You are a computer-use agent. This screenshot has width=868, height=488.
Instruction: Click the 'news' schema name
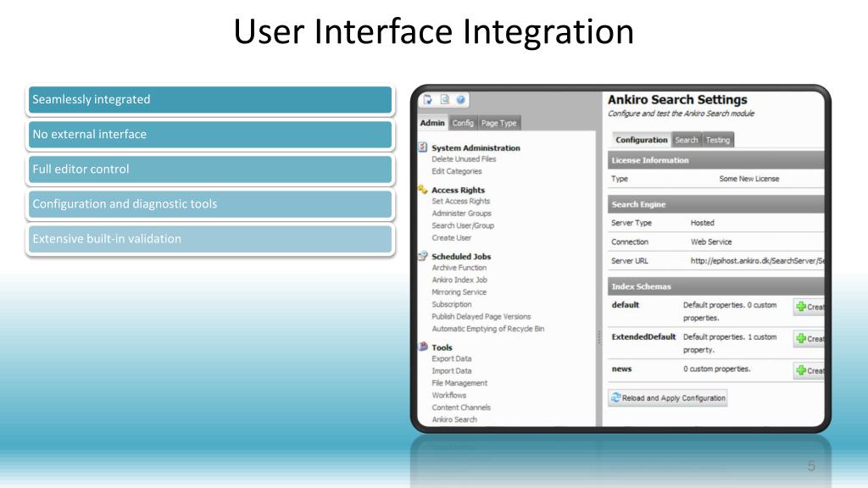(x=621, y=369)
